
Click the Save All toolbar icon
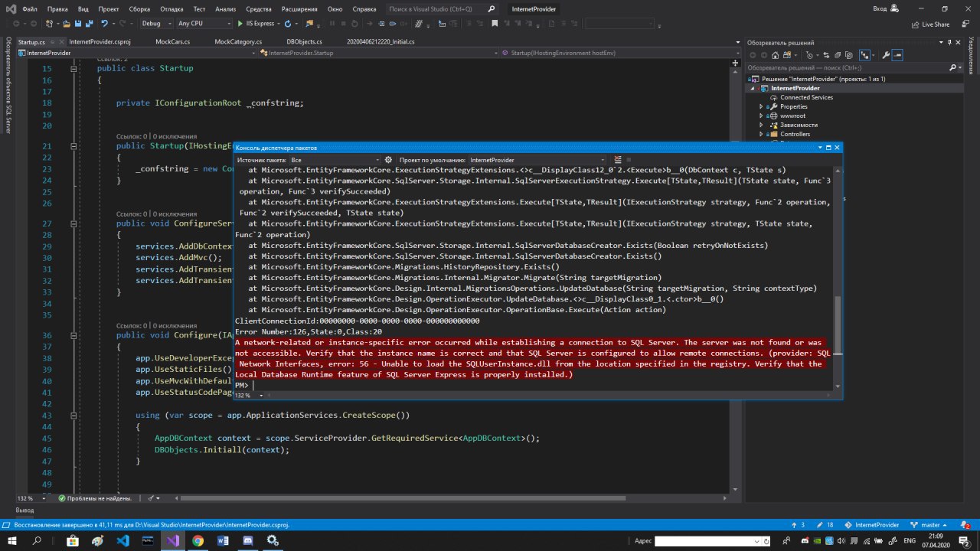pyautogui.click(x=90, y=24)
